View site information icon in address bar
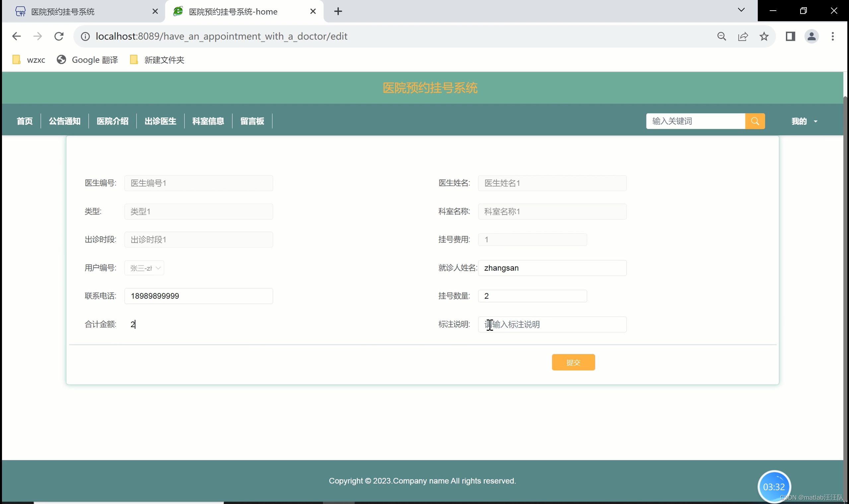849x504 pixels. coord(85,36)
